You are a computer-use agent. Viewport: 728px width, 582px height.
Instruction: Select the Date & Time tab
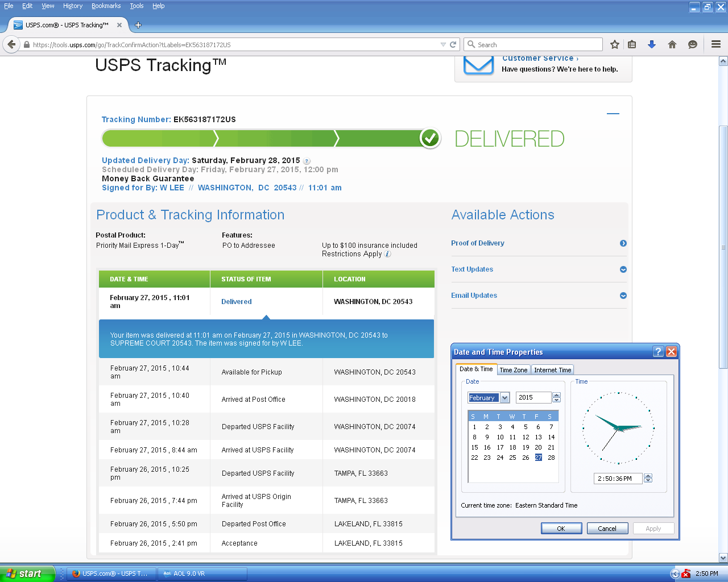point(477,369)
